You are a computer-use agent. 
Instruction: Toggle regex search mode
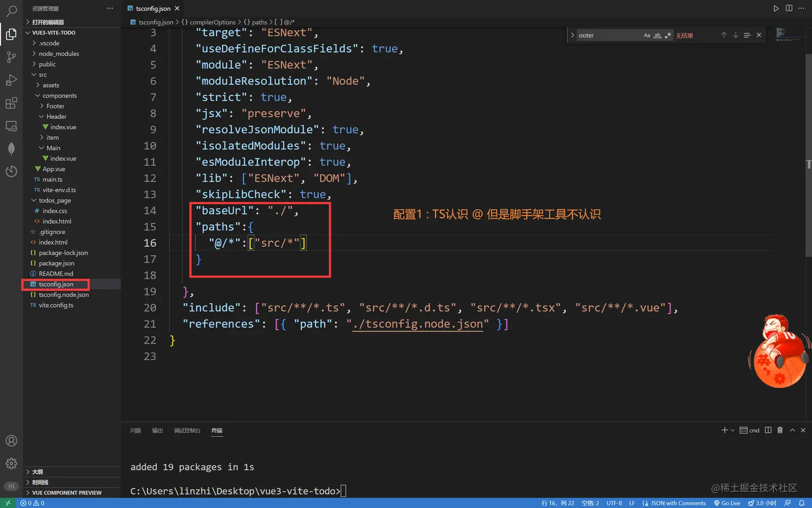pos(666,35)
